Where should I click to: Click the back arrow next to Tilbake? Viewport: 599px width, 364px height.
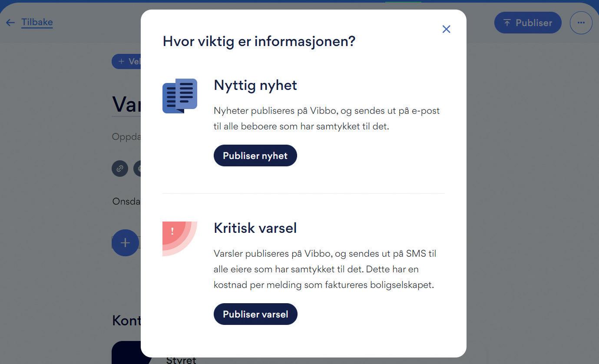click(10, 23)
